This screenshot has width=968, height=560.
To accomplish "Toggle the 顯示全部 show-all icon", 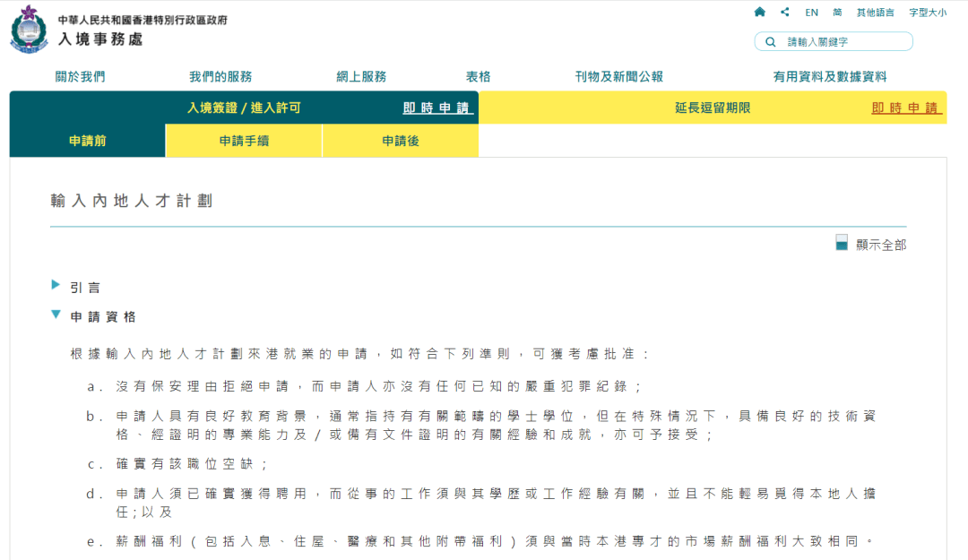I will click(x=842, y=242).
